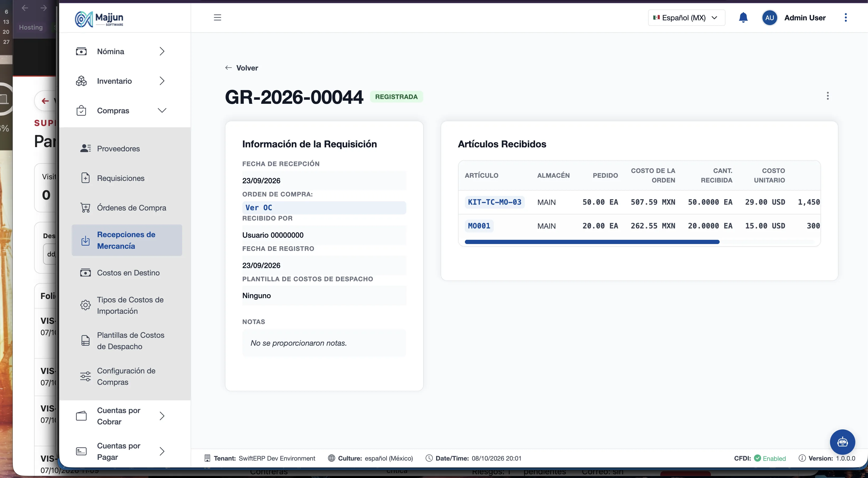Click the Plantillas de Costos document icon
868x478 pixels.
[85, 340]
